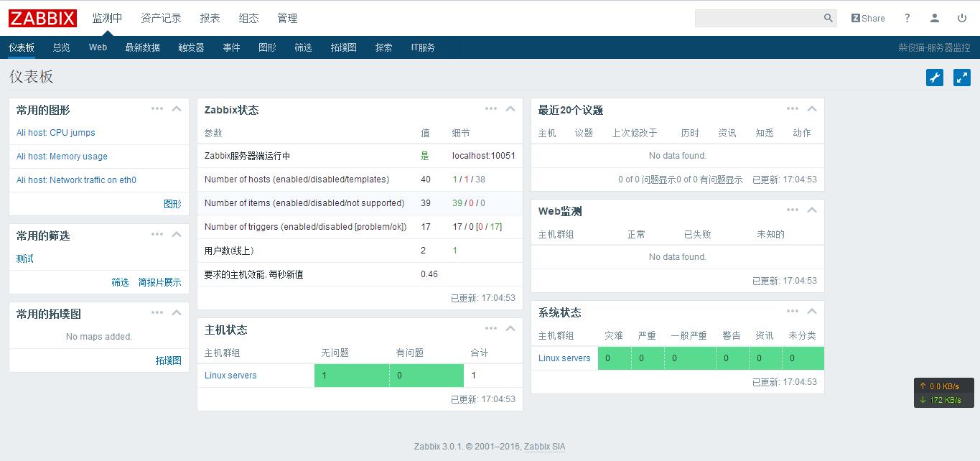Viewport: 980px width, 461px height.
Task: Open the user profile icon
Action: point(935,18)
